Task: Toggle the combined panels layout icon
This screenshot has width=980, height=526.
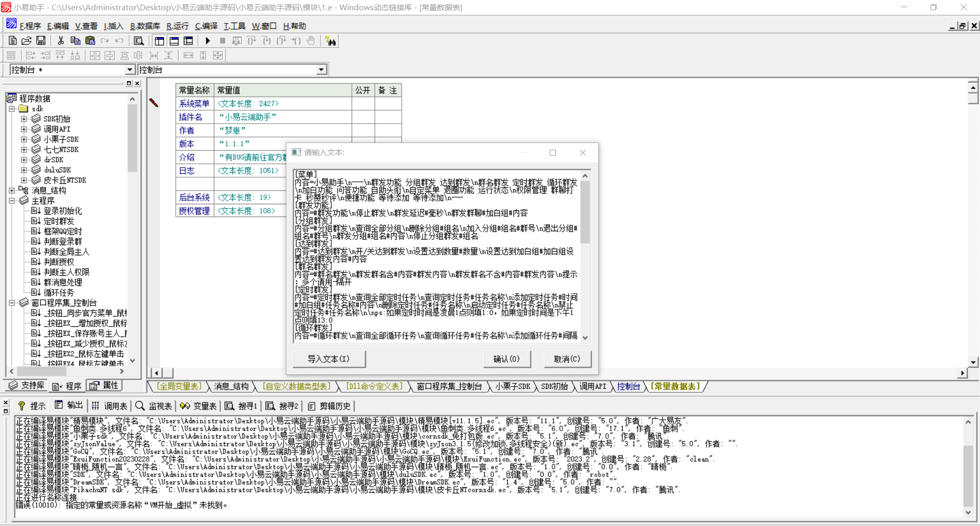Action: tap(188, 41)
